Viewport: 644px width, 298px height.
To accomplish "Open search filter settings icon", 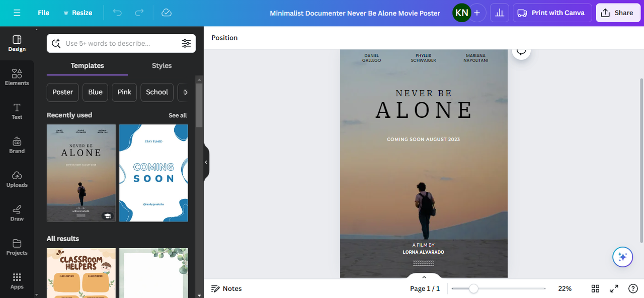I will [x=186, y=43].
